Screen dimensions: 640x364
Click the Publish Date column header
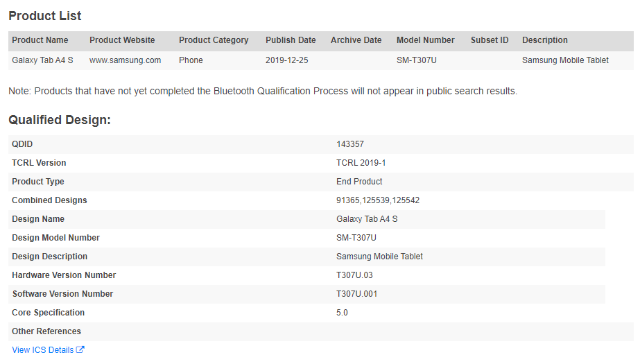[x=291, y=40]
